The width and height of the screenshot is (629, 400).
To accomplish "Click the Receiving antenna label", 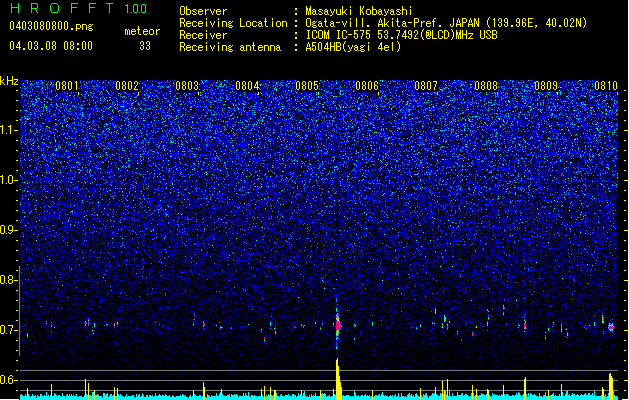I will (x=230, y=47).
